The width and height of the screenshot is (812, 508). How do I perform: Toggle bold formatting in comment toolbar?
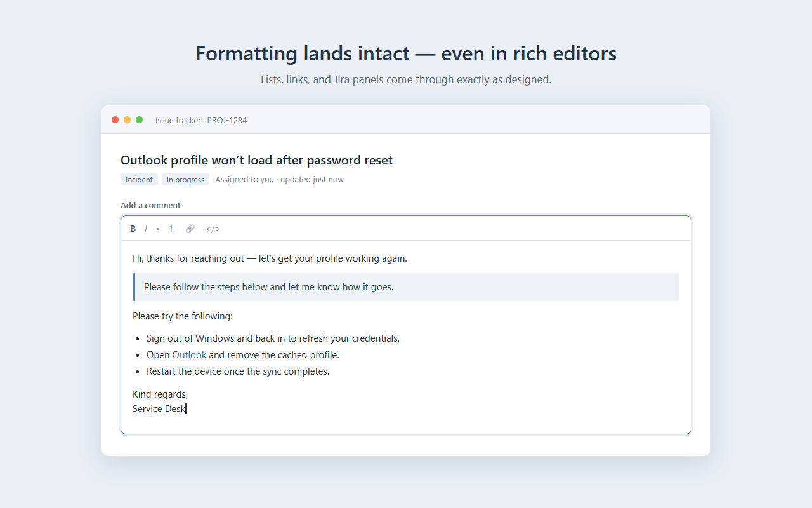click(x=133, y=229)
